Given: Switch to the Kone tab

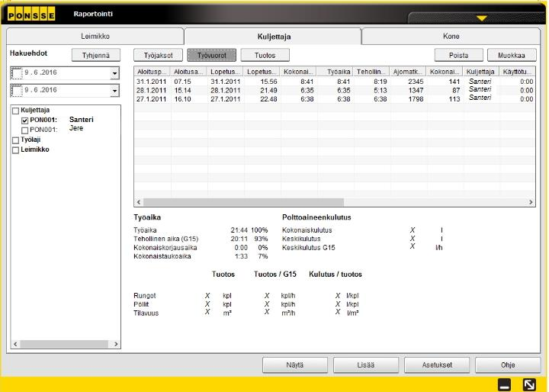Looking at the screenshot, I should pyautogui.click(x=451, y=36).
